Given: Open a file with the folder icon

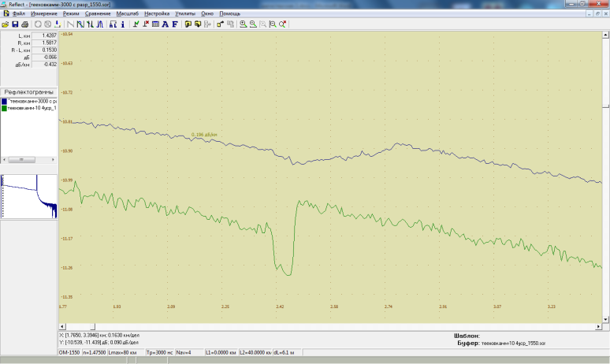Looking at the screenshot, I should click(5, 24).
